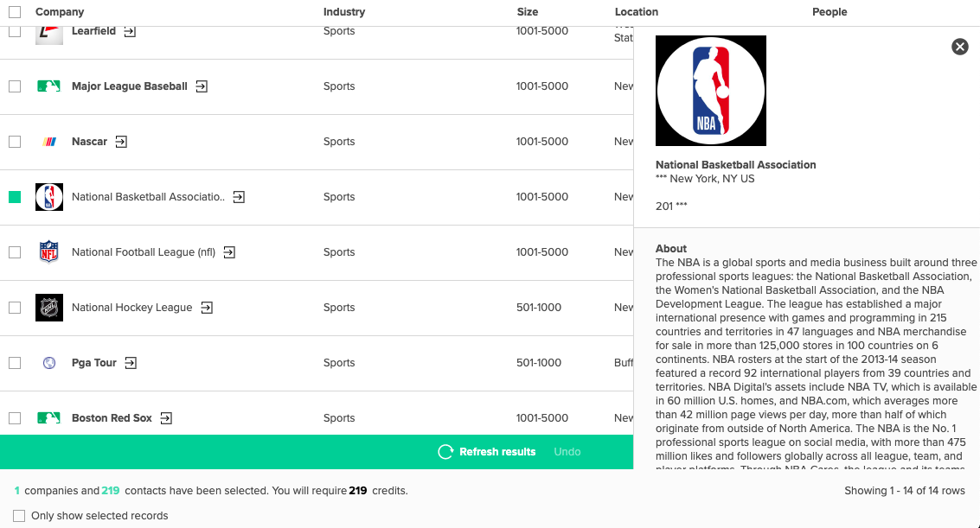980x528 pixels.
Task: Click the Boston Red Sox row logo
Action: tap(48, 418)
